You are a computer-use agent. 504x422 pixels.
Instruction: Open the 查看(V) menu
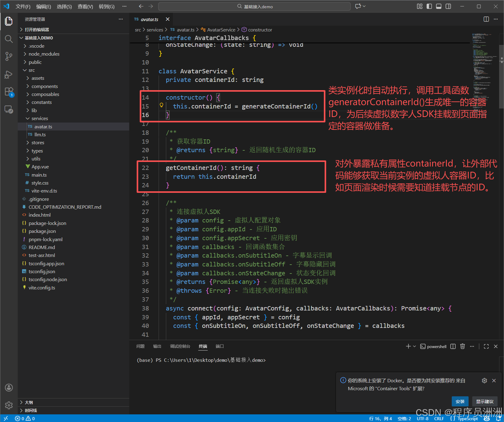click(x=85, y=6)
